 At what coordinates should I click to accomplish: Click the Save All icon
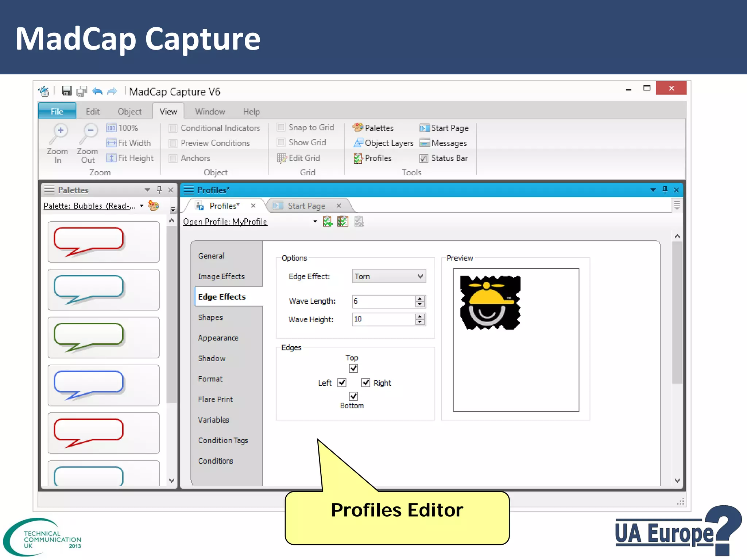pos(82,91)
